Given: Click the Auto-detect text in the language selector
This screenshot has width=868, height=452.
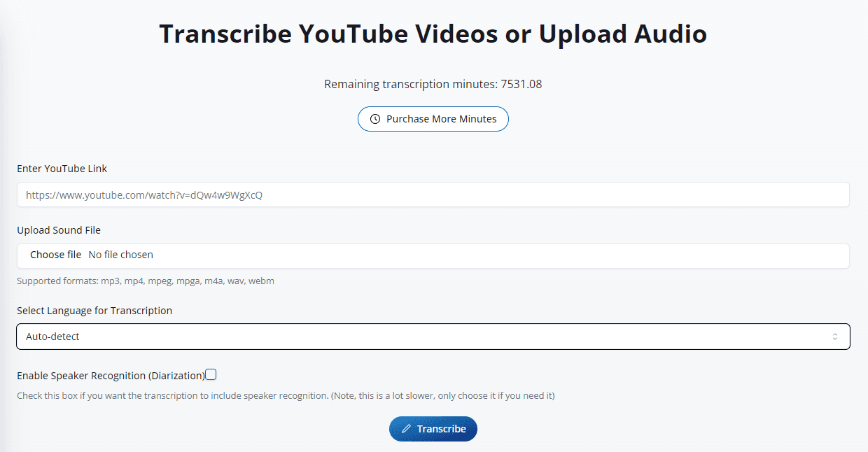Looking at the screenshot, I should click(52, 337).
